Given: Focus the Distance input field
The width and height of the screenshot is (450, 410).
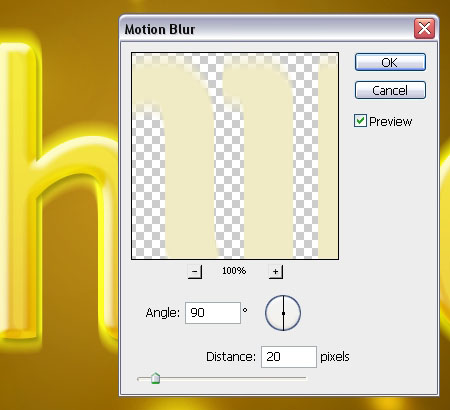Looking at the screenshot, I should [x=289, y=357].
